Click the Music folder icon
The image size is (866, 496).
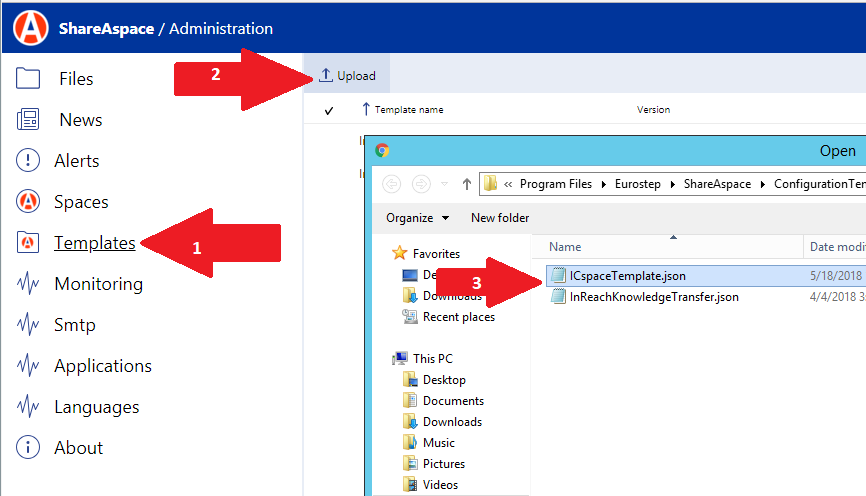coord(410,442)
